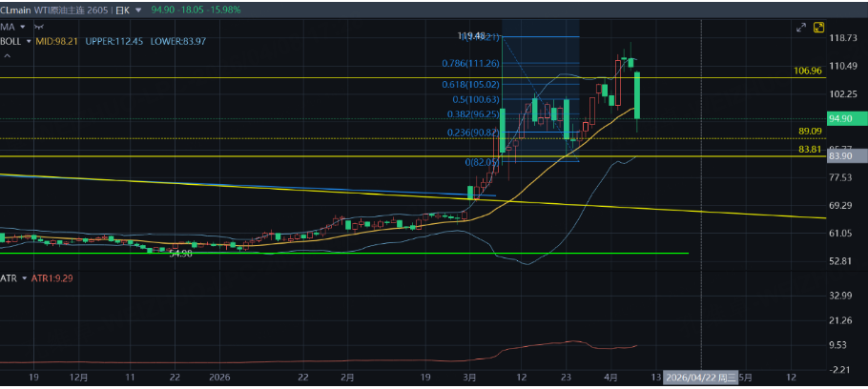This screenshot has height=389, width=868.
Task: Click the 0(82.05) Fibonacci level label
Action: 482,162
